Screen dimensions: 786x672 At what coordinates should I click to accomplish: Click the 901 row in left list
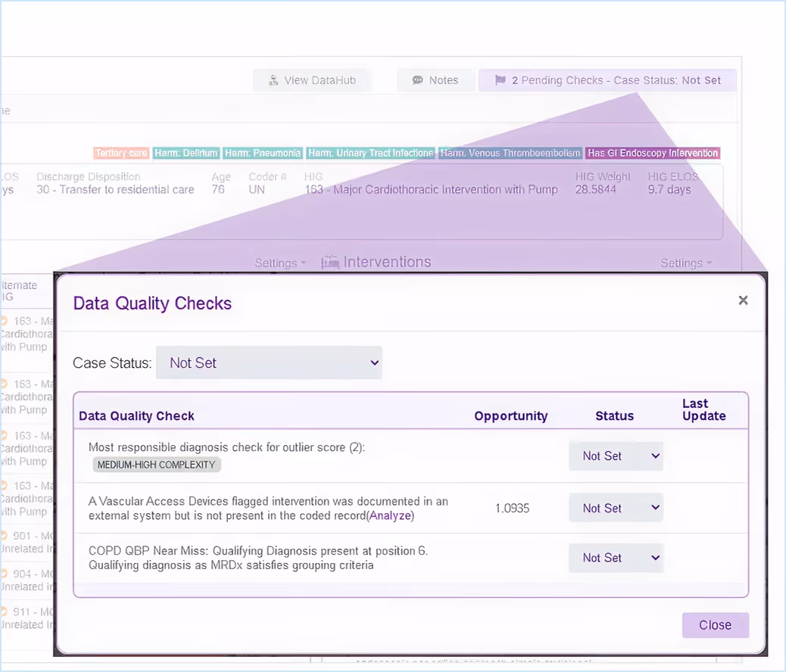coord(27,542)
